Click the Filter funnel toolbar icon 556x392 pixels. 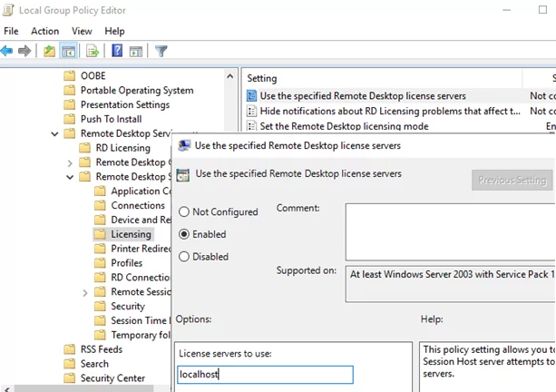click(x=161, y=51)
